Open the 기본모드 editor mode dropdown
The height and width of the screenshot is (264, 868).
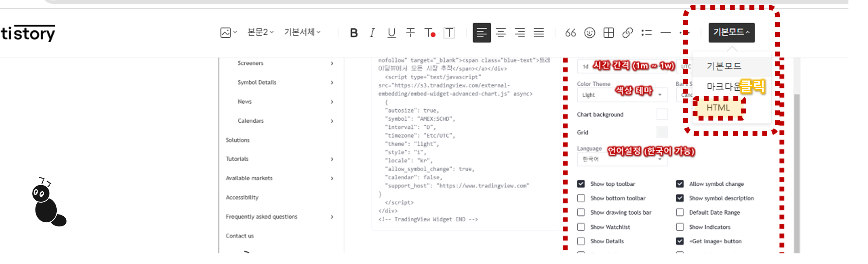731,33
